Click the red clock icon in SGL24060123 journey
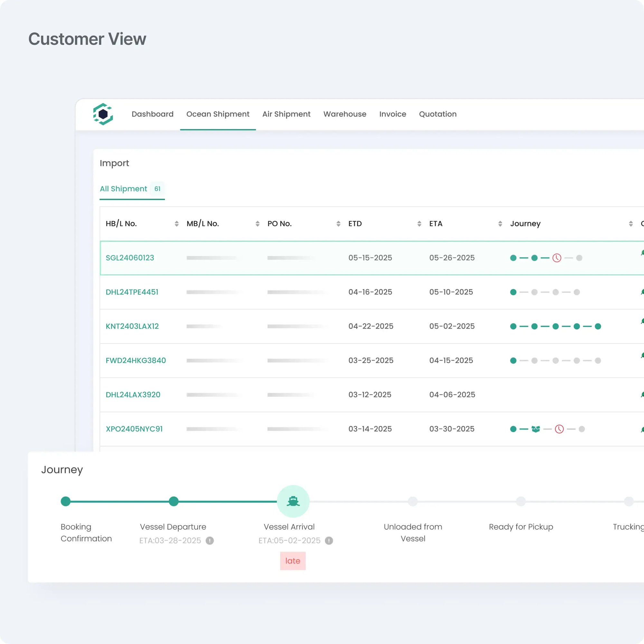Screen dimensions: 644x644 (557, 258)
